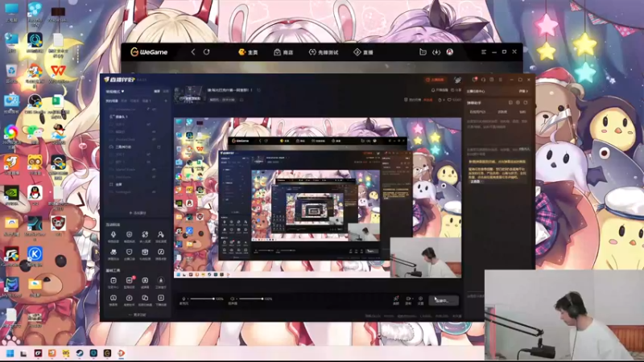
Task: Open the 商店 tab in WeGame
Action: coord(283,52)
